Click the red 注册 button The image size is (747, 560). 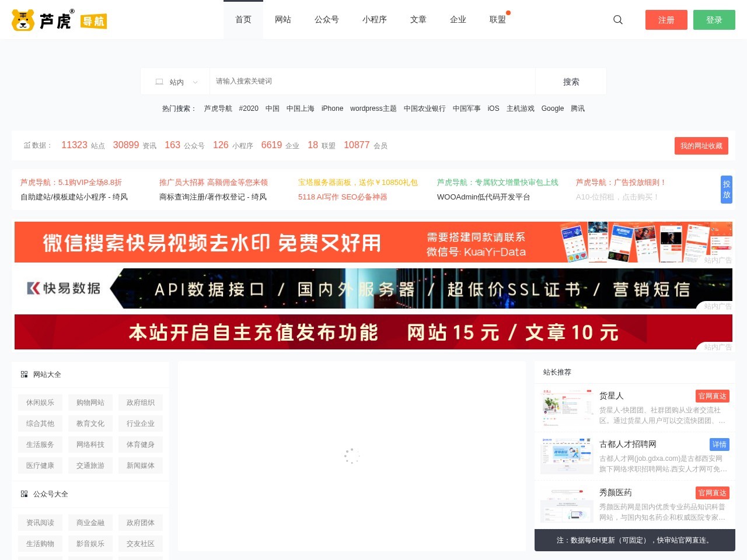[x=666, y=20]
